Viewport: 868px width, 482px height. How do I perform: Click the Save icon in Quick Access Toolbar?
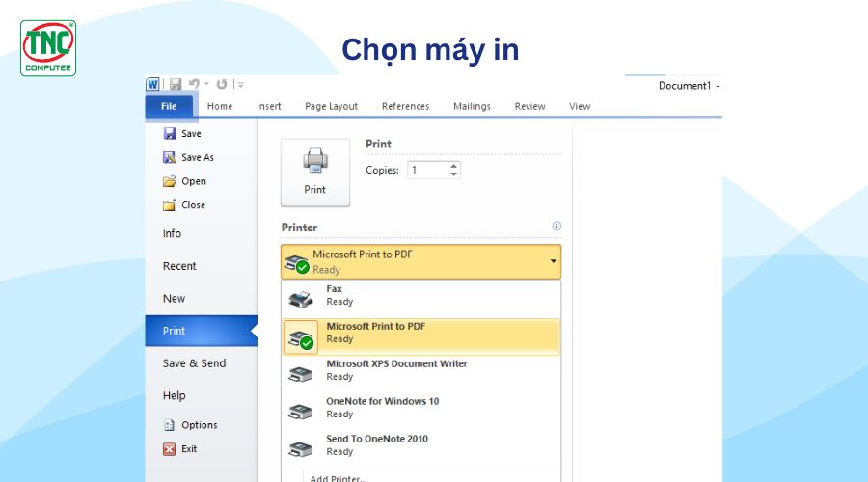pyautogui.click(x=176, y=84)
